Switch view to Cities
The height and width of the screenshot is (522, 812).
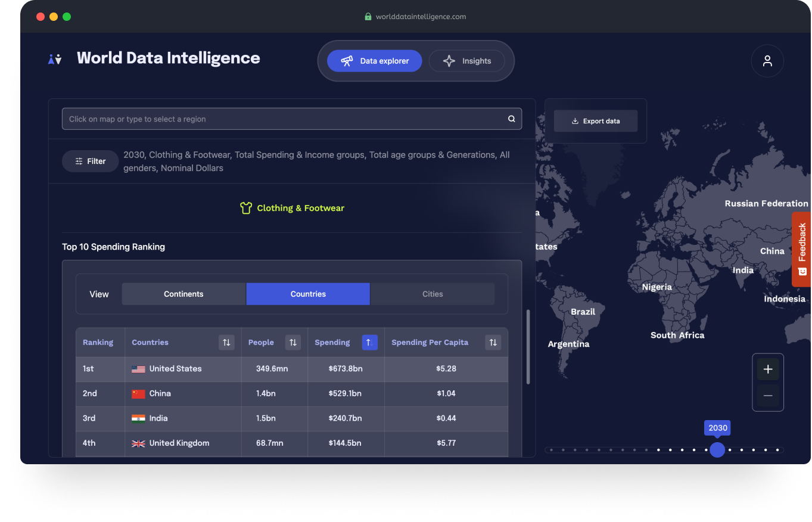pyautogui.click(x=433, y=294)
